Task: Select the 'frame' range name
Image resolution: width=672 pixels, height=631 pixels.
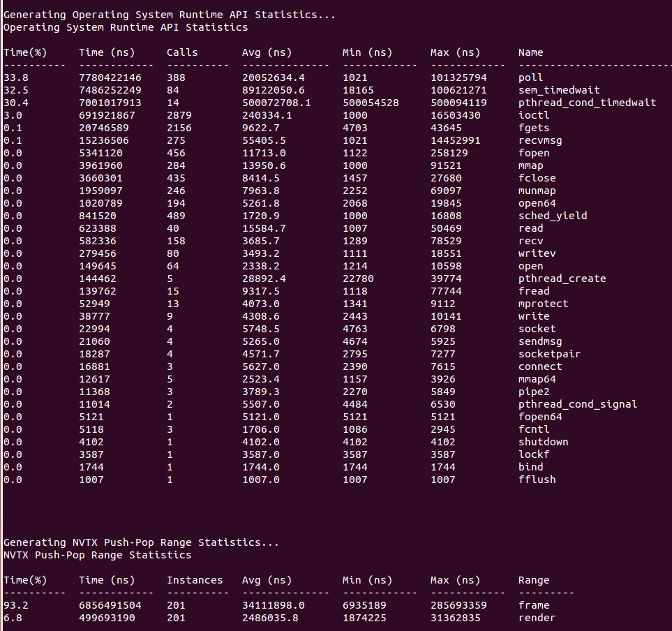Action: pyautogui.click(x=533, y=605)
